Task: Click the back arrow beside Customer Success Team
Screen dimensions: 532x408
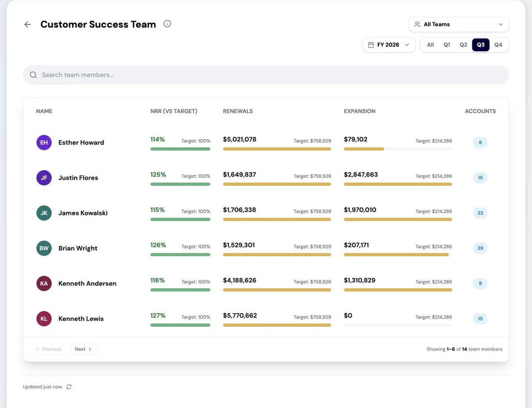Action: pyautogui.click(x=28, y=25)
